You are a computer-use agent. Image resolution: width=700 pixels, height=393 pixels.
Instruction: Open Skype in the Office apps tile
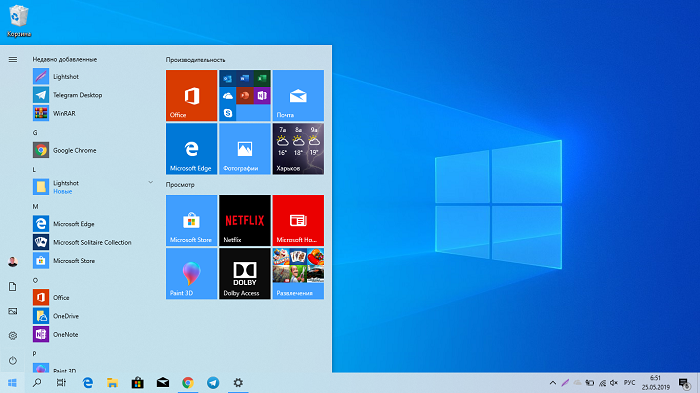[228, 113]
